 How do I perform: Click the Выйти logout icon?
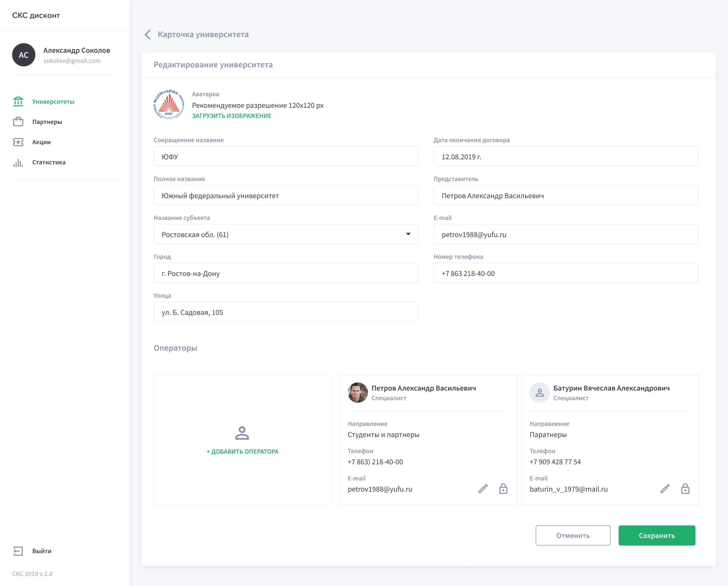(18, 551)
